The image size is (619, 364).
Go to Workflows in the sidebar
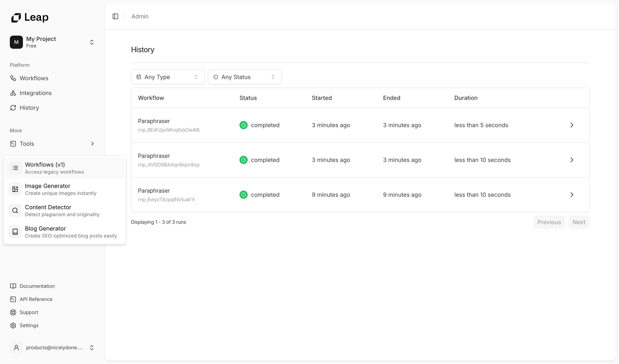click(x=52, y=78)
